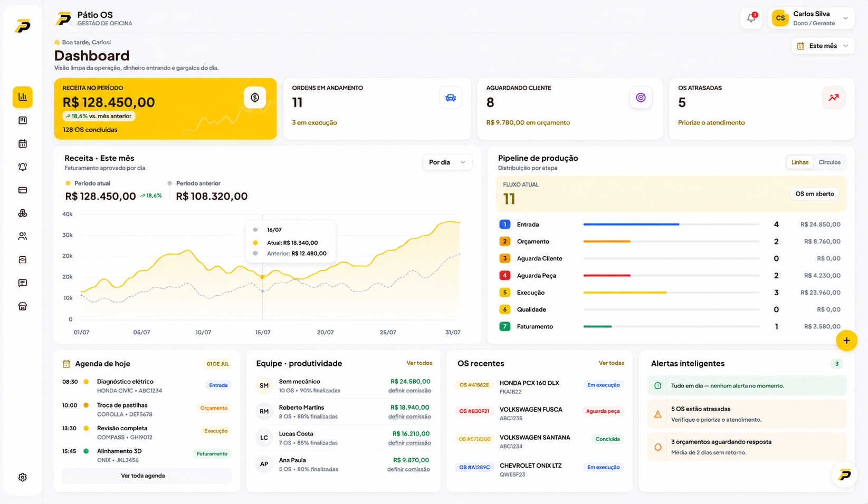Open the OS #A1289C badge
Screen dimensions: 868x504
tap(474, 467)
